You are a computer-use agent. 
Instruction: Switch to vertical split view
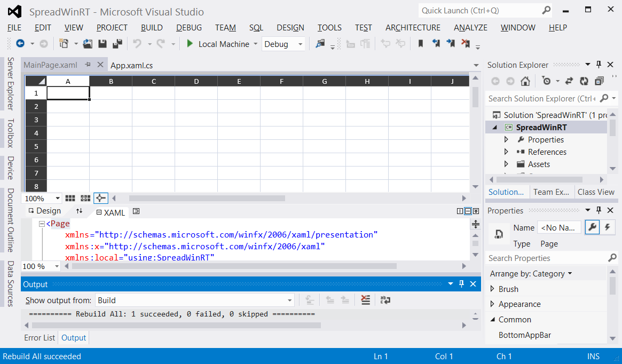pyautogui.click(x=460, y=211)
